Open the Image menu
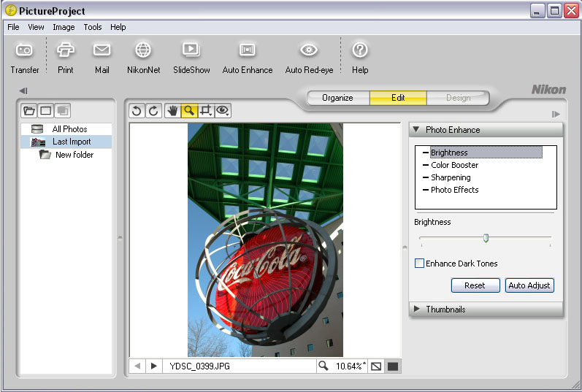The image size is (582, 392). coord(64,27)
